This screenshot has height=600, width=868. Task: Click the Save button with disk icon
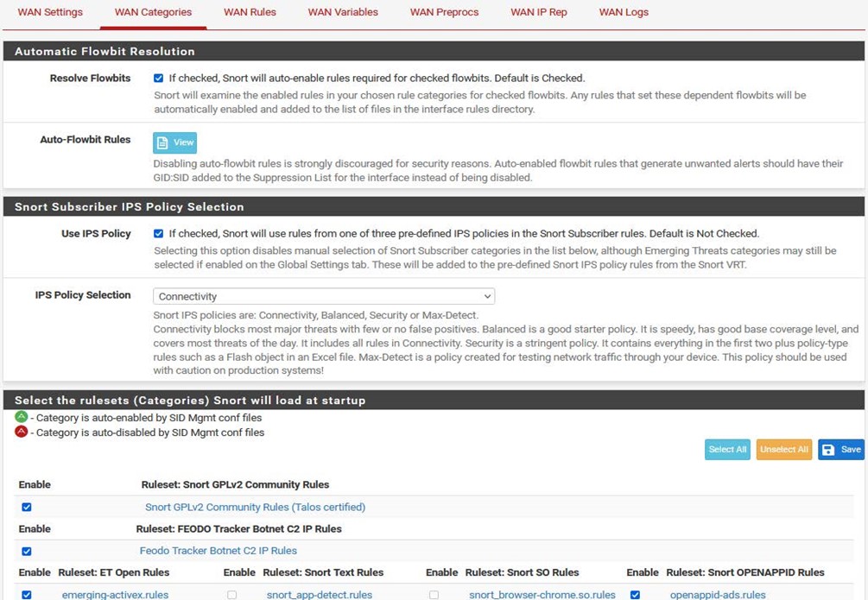pyautogui.click(x=840, y=450)
